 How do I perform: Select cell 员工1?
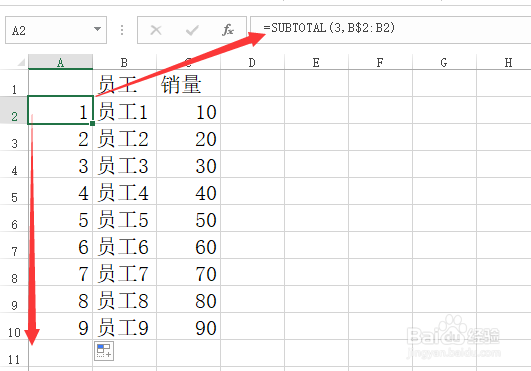[x=124, y=110]
